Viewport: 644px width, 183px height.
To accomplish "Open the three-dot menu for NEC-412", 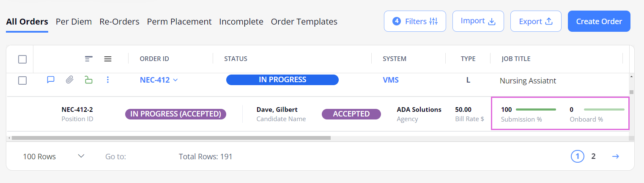I will pyautogui.click(x=108, y=80).
